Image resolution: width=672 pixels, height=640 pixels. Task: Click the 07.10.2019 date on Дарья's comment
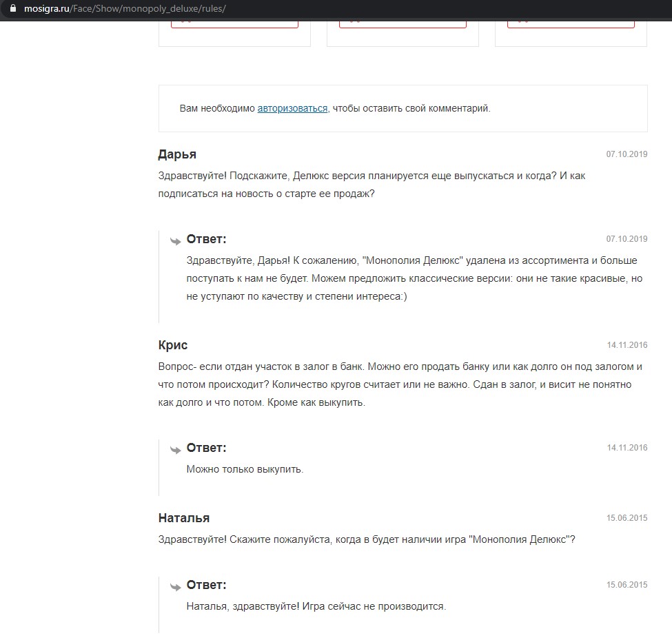pyautogui.click(x=627, y=154)
